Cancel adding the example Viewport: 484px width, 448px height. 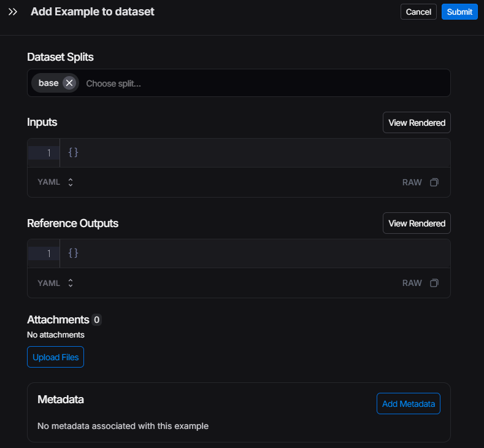418,12
